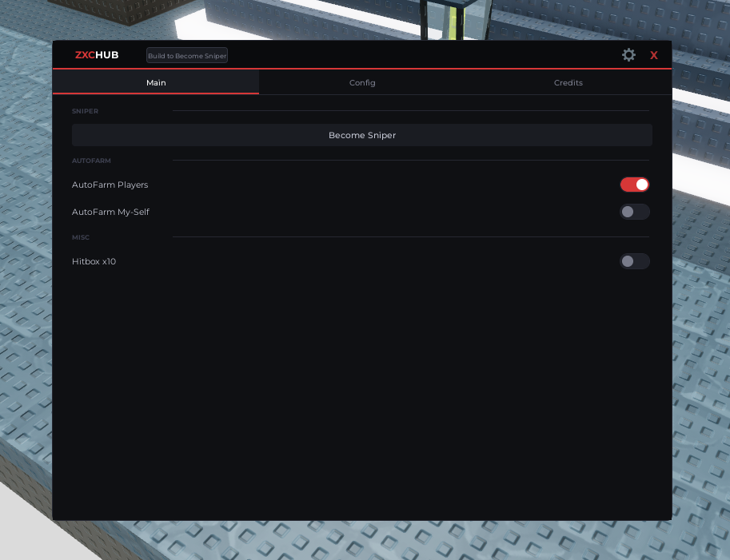Click the AUTOFARM section heading
The height and width of the screenshot is (560, 730).
click(x=91, y=161)
